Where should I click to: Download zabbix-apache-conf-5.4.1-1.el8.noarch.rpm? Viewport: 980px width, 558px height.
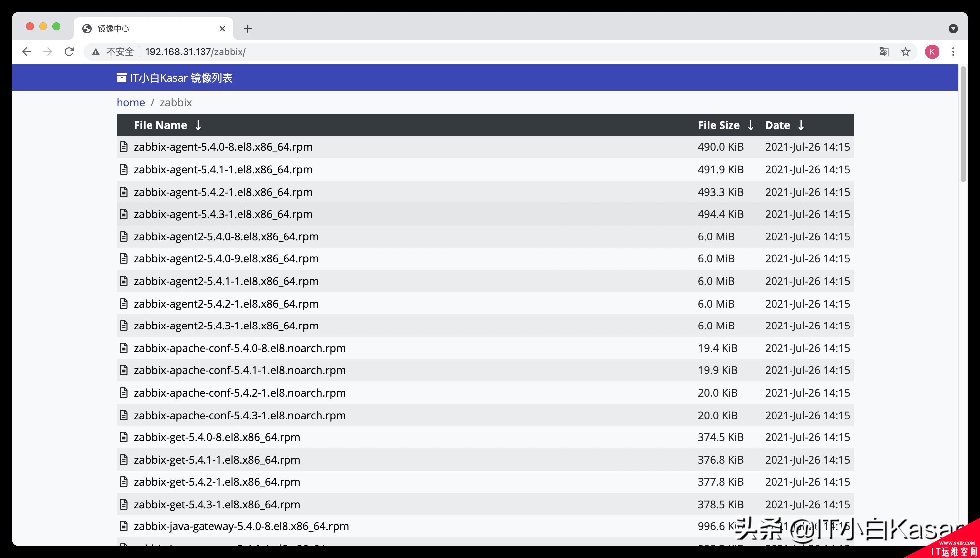tap(240, 371)
